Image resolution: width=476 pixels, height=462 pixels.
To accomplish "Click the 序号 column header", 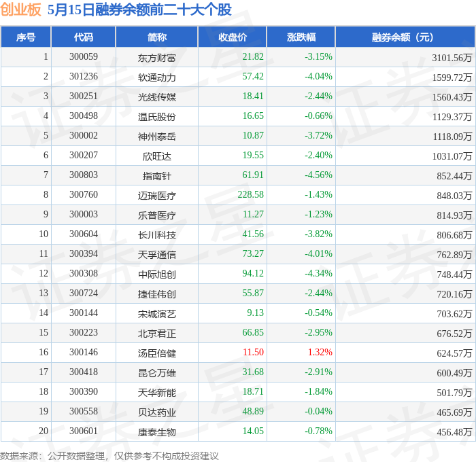I will [26, 37].
